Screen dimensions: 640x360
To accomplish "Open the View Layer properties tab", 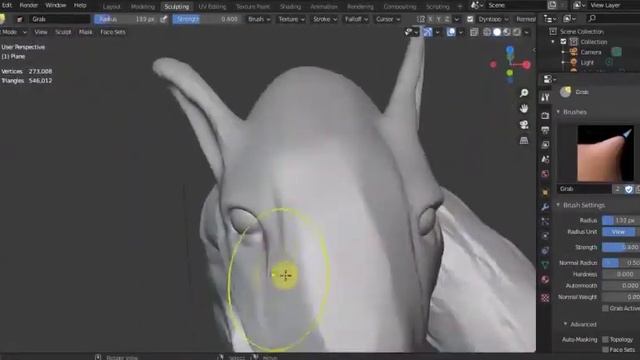I will [x=545, y=145].
